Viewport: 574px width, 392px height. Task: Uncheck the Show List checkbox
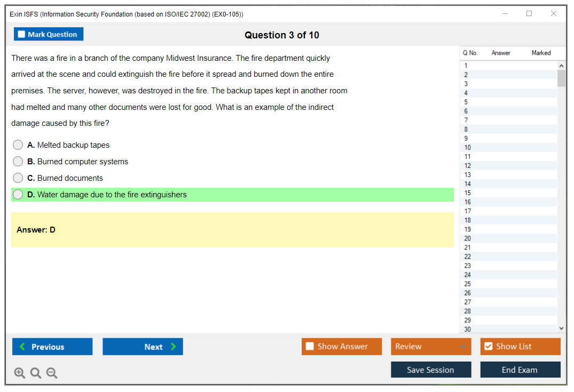coord(488,347)
